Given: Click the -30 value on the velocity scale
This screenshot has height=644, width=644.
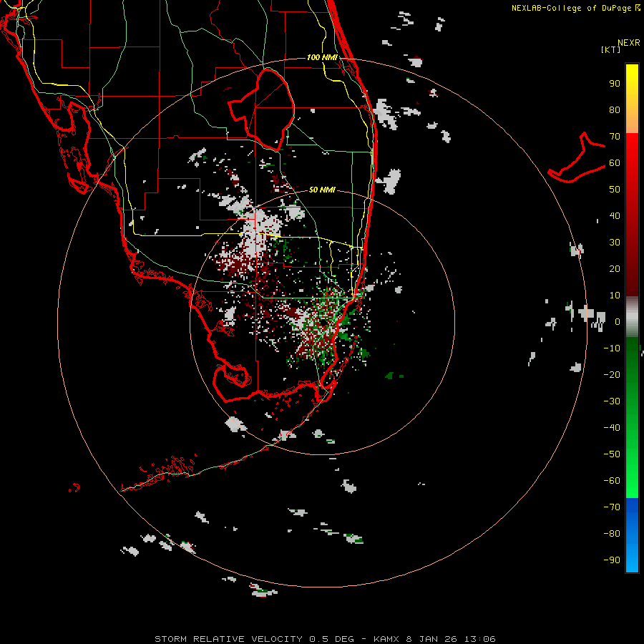Looking at the screenshot, I should (x=612, y=401).
